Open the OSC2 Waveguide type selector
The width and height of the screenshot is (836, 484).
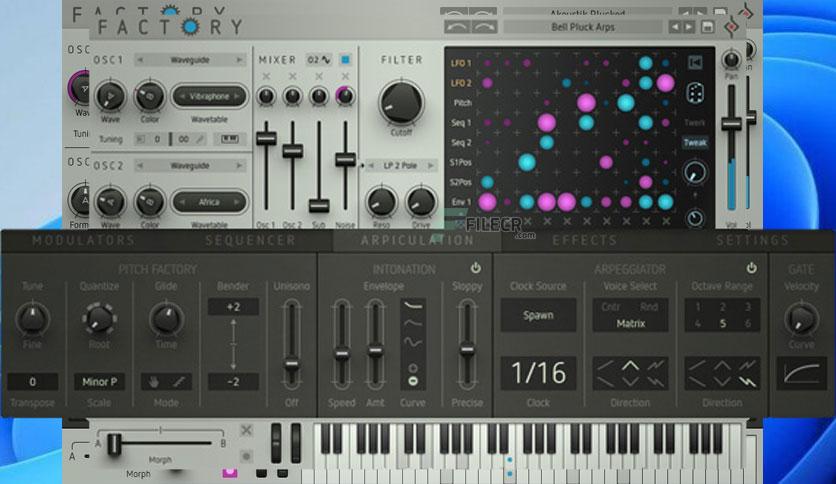tap(189, 166)
